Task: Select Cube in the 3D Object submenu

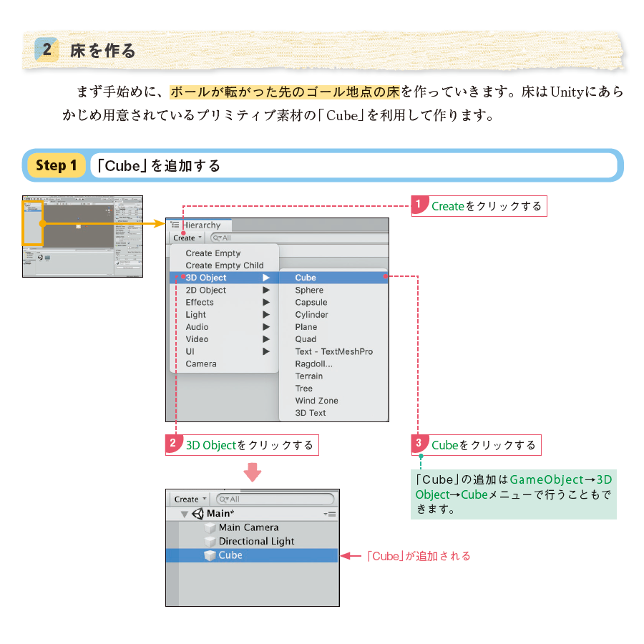Action: 333,278
